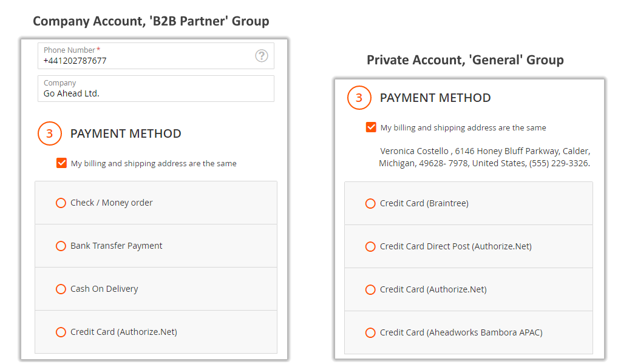Viewport: 635px width, 364px height.
Task: Uncheck billing same as shipping in General panel
Action: coord(371,127)
